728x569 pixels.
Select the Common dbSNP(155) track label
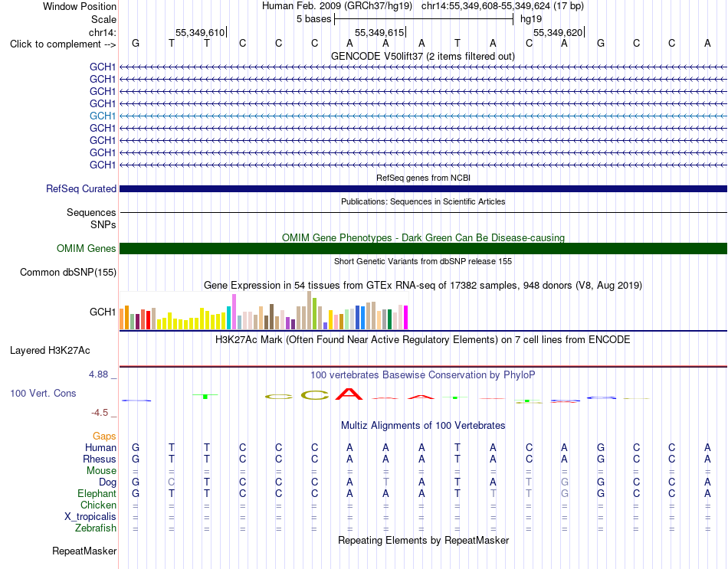click(x=68, y=272)
